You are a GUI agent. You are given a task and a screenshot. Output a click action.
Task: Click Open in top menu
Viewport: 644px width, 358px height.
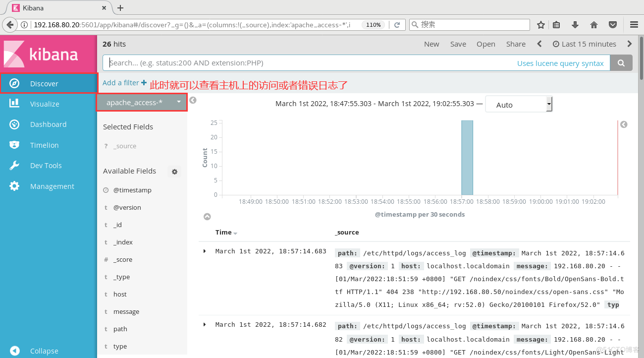point(486,44)
